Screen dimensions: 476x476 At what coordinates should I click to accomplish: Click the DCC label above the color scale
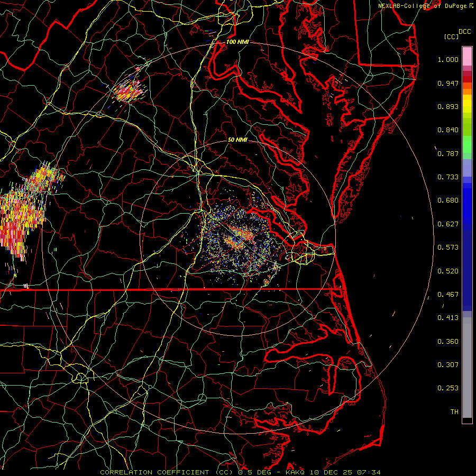click(464, 32)
